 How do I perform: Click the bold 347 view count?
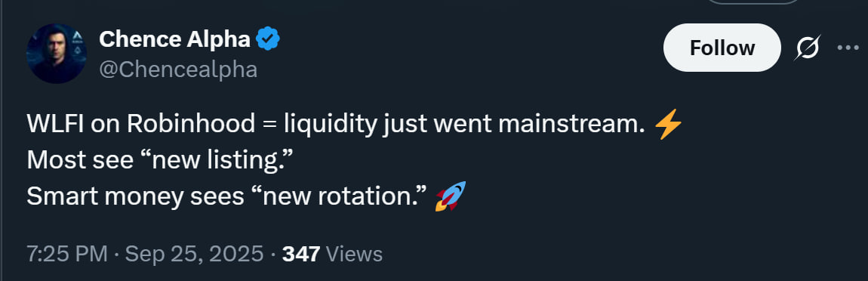[x=301, y=255]
